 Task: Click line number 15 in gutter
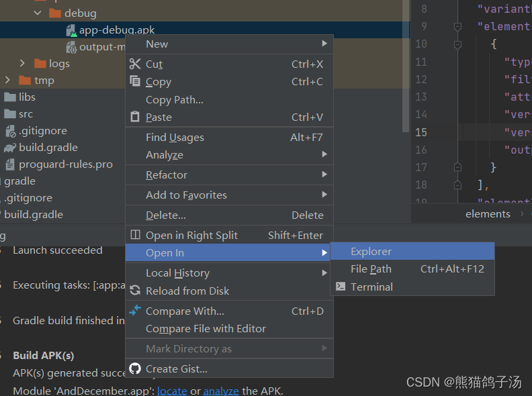(421, 132)
